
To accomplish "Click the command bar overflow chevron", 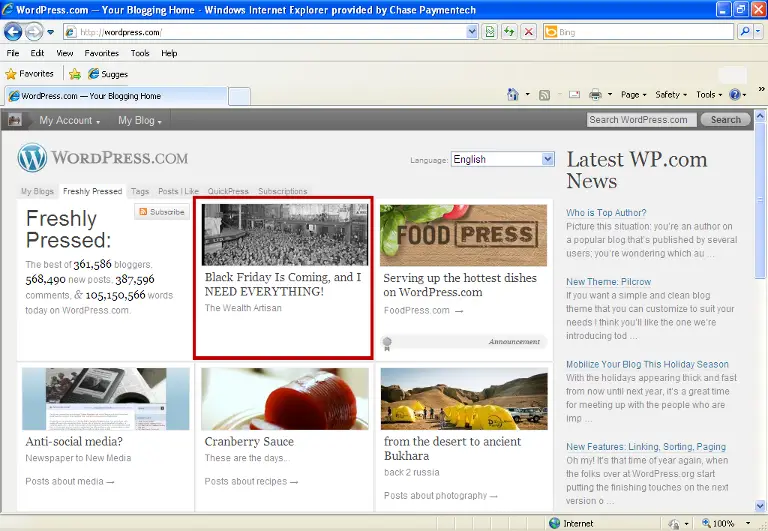I will tap(761, 89).
